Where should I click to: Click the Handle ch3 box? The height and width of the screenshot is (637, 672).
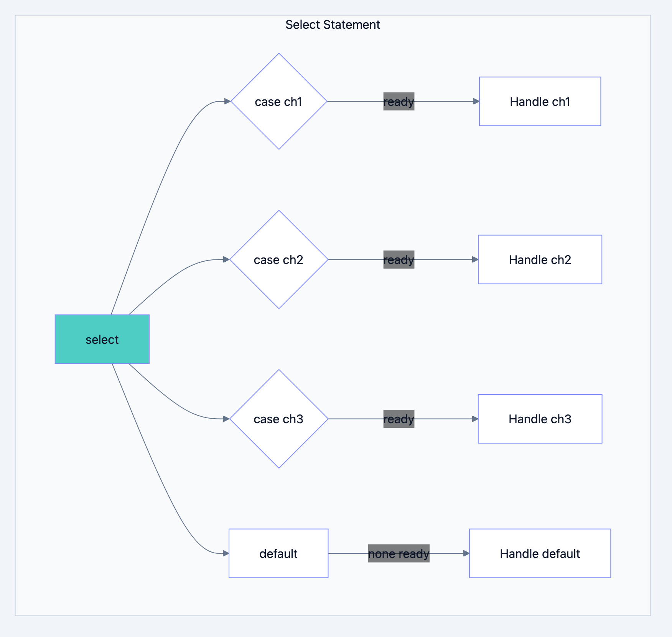[x=540, y=419]
